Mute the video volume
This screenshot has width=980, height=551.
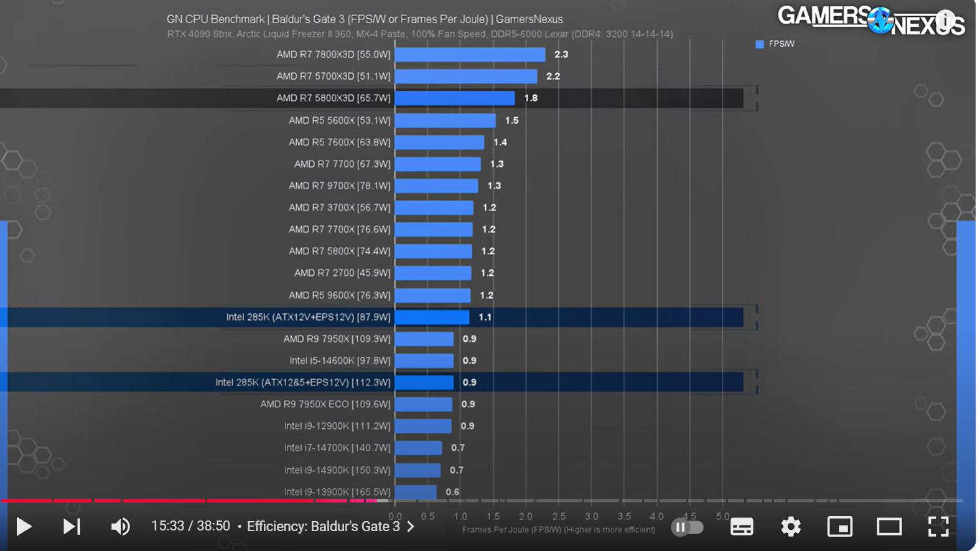pos(120,527)
